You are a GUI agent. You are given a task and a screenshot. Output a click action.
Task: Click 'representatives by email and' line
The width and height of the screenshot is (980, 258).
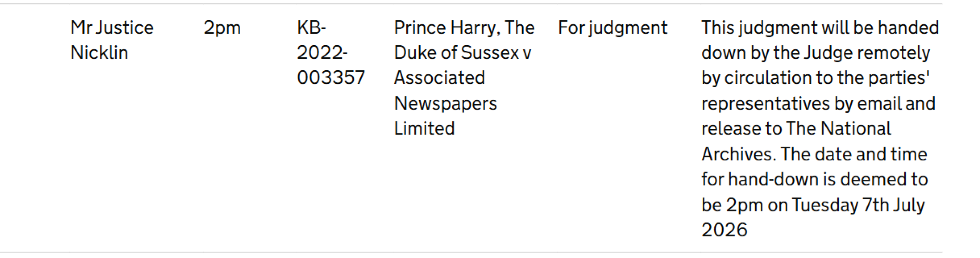pyautogui.click(x=818, y=104)
